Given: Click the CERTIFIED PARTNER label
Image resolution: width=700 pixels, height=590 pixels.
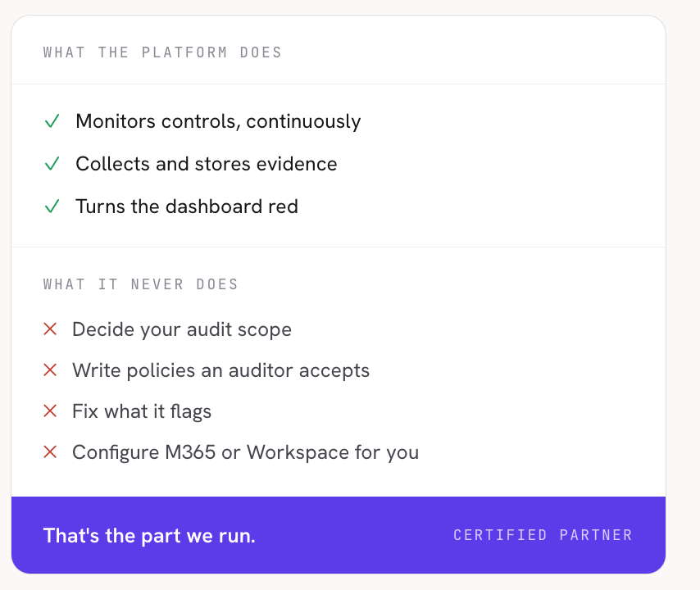Looking at the screenshot, I should coord(543,535).
